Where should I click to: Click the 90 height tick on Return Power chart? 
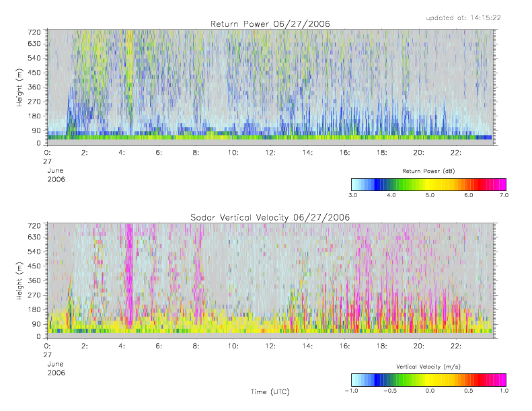(36, 130)
